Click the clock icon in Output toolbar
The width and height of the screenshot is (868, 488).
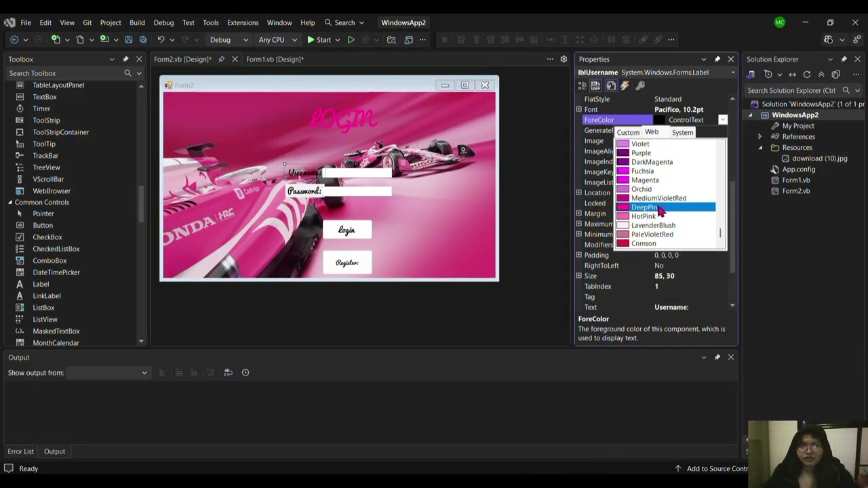pyautogui.click(x=245, y=372)
